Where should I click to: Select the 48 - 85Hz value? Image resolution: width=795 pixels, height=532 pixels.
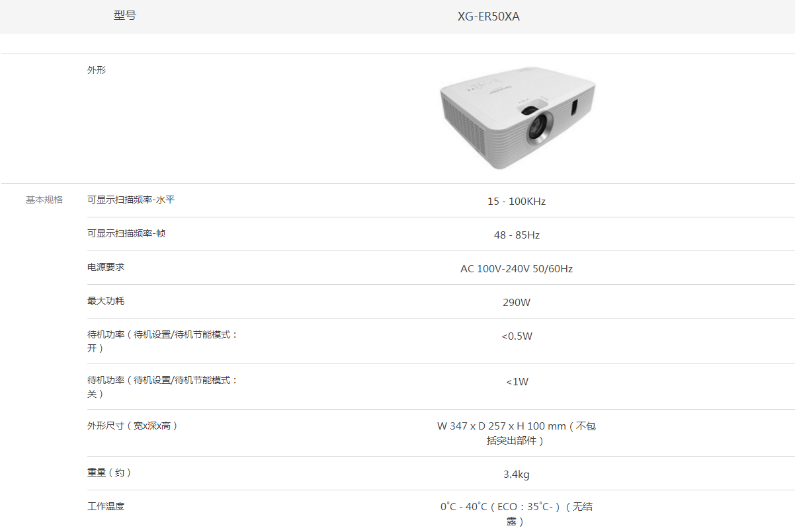coord(517,235)
